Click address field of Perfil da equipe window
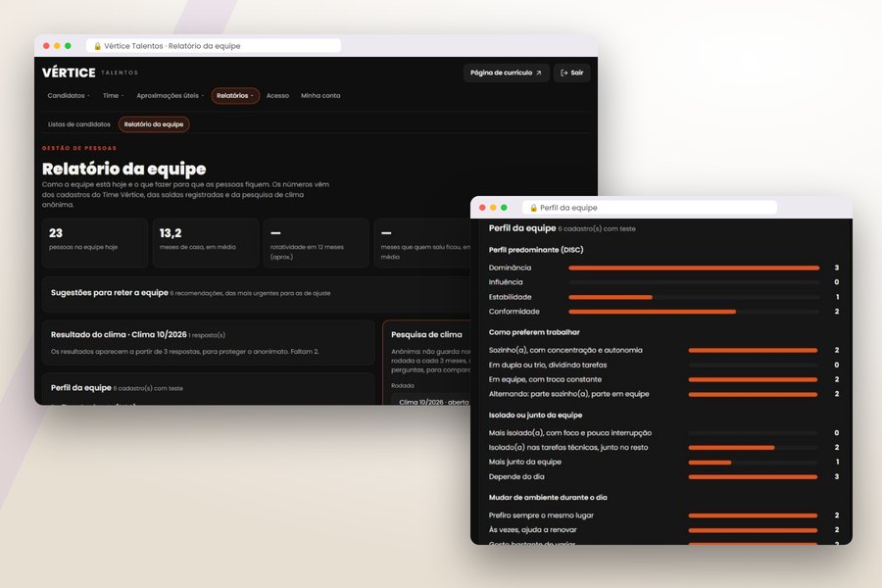Screen dimensions: 882x588 650,208
